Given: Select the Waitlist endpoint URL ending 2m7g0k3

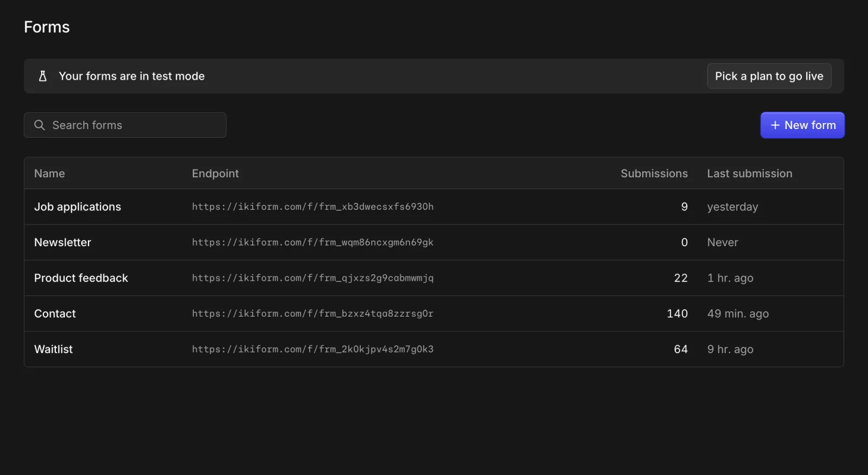Looking at the screenshot, I should [x=312, y=349].
